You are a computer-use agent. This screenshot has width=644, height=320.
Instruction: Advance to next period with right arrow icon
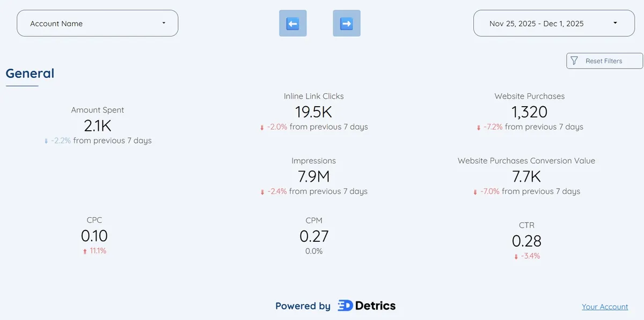click(x=347, y=23)
